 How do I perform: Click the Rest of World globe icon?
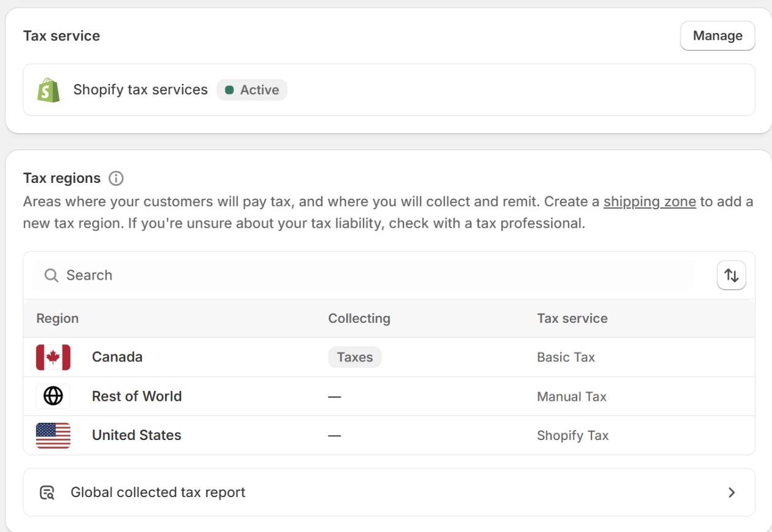pyautogui.click(x=53, y=396)
